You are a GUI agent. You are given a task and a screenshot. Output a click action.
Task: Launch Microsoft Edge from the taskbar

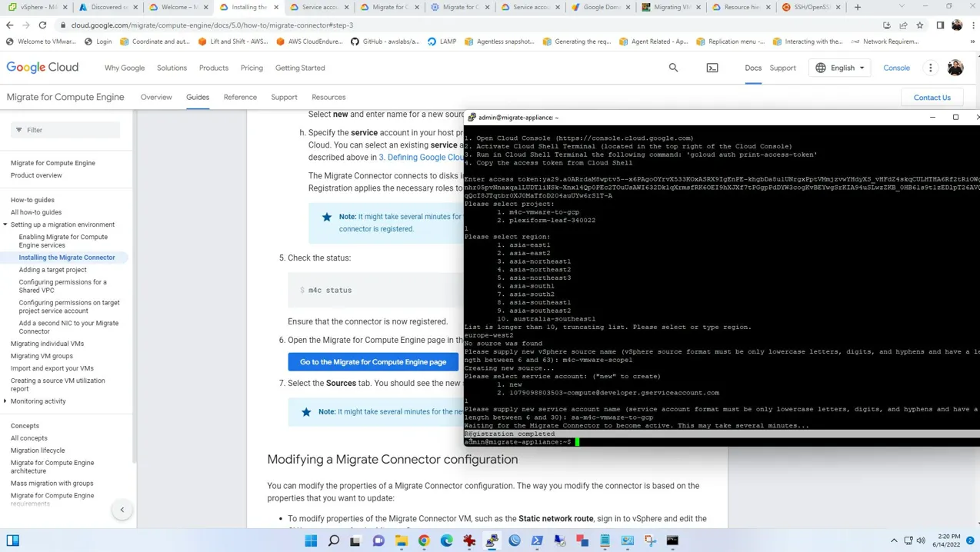click(x=446, y=540)
